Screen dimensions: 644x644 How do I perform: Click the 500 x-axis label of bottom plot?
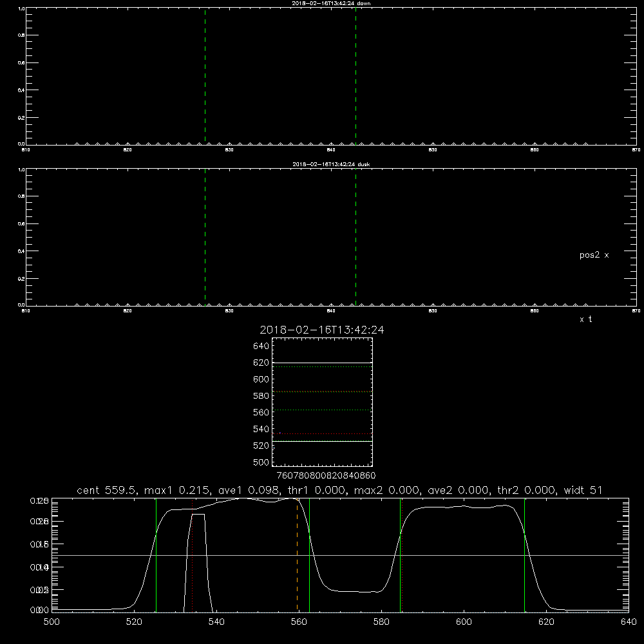(52, 622)
